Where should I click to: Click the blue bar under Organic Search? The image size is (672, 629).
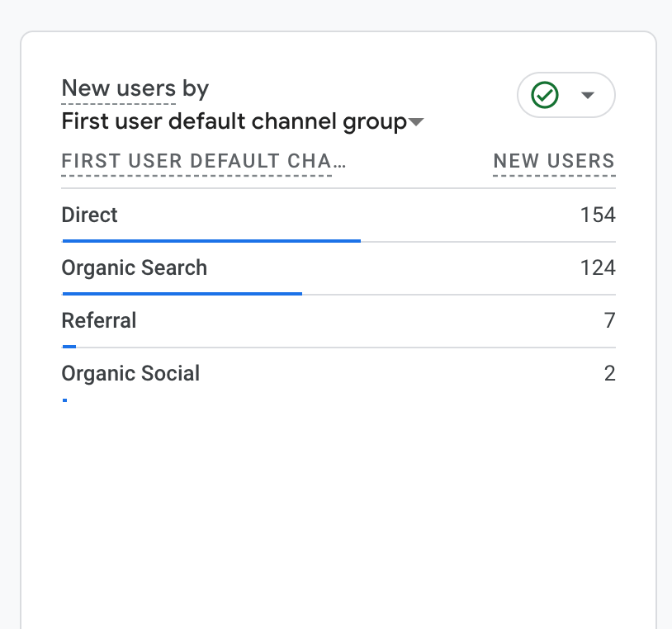click(182, 293)
